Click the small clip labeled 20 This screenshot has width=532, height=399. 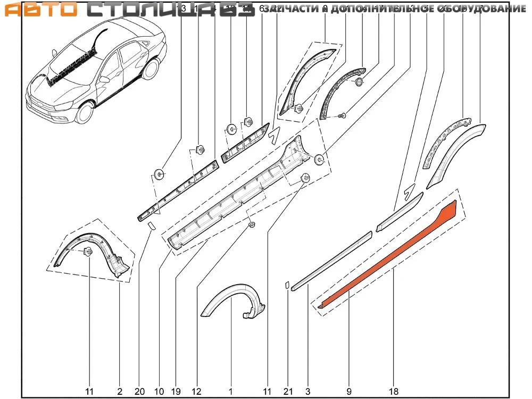click(151, 226)
